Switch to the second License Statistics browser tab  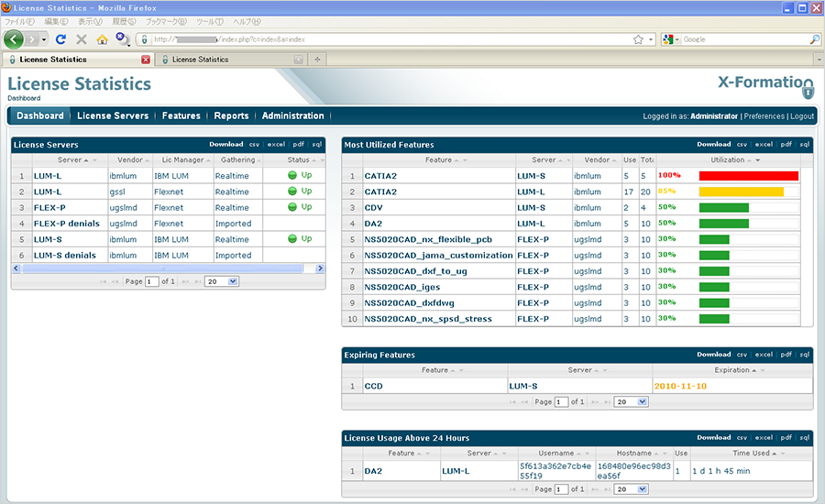[x=232, y=60]
